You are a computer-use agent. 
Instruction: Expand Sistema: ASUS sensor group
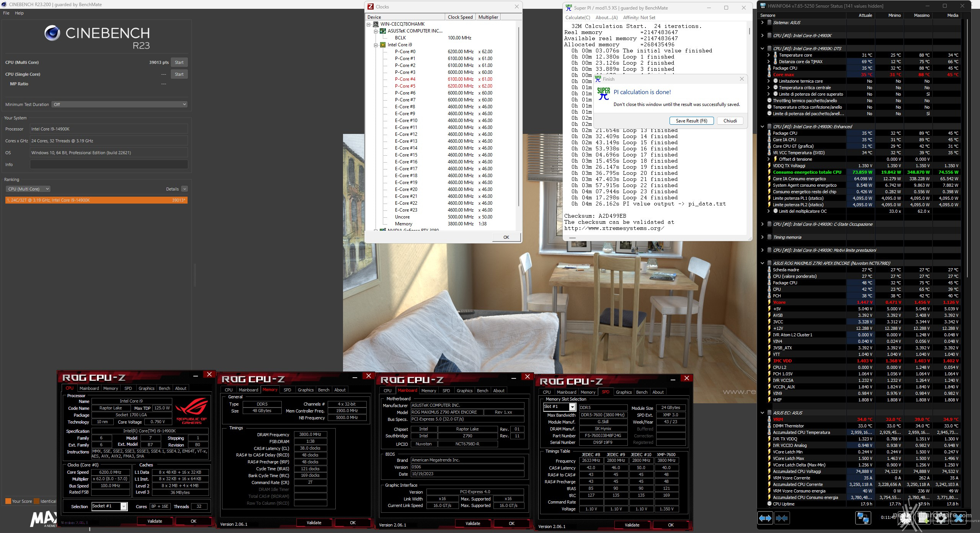point(762,23)
